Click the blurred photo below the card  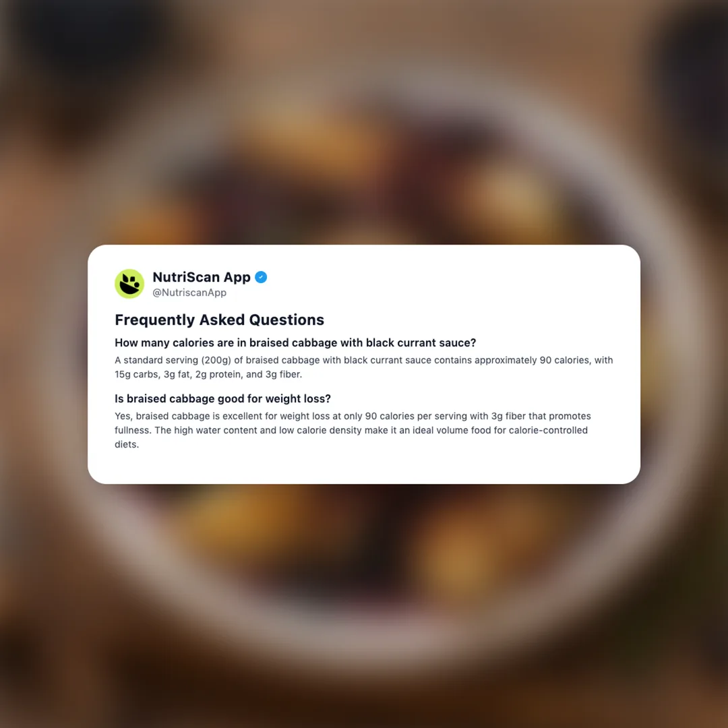364,603
